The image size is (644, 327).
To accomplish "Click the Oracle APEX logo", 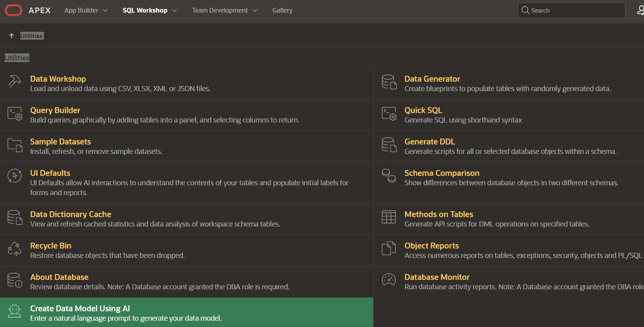I will coord(14,10).
